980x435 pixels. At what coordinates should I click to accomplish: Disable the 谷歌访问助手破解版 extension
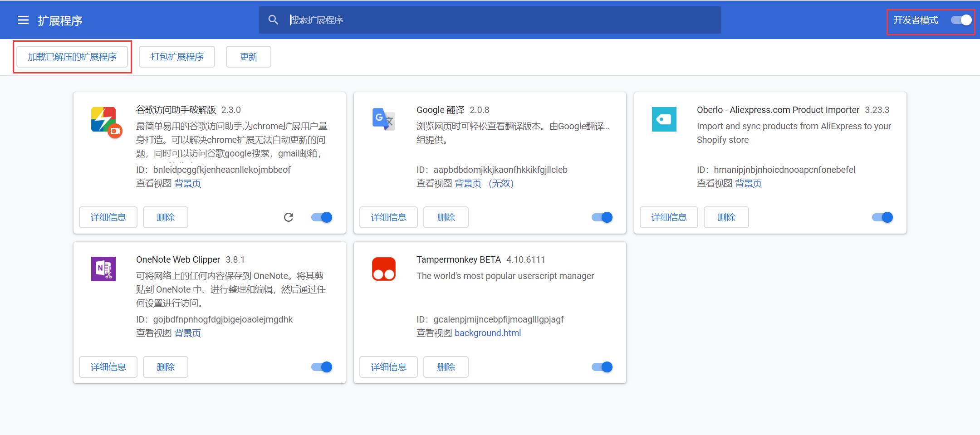(x=322, y=217)
